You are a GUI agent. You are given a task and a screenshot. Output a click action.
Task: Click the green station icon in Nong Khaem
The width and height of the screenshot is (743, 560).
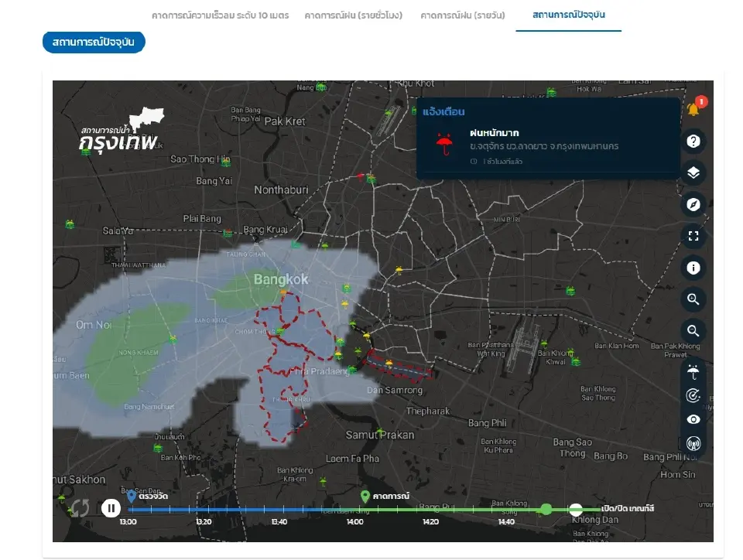coord(173,339)
